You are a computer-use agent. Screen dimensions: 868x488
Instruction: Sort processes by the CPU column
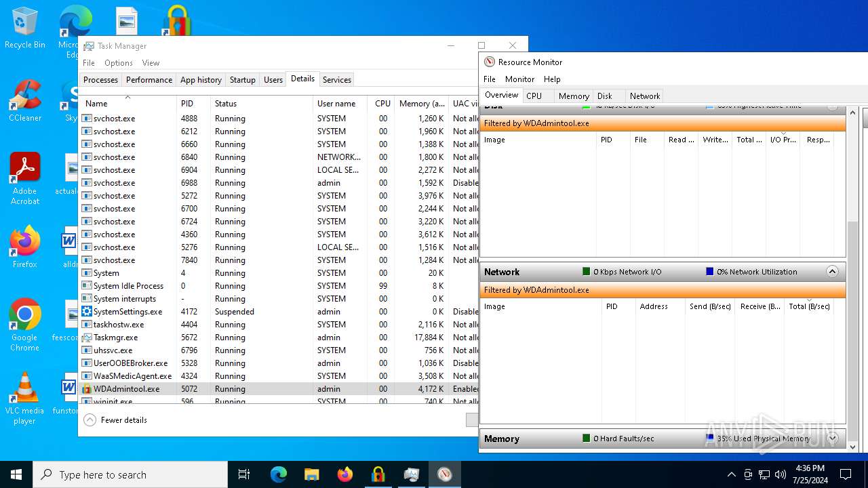pyautogui.click(x=382, y=104)
